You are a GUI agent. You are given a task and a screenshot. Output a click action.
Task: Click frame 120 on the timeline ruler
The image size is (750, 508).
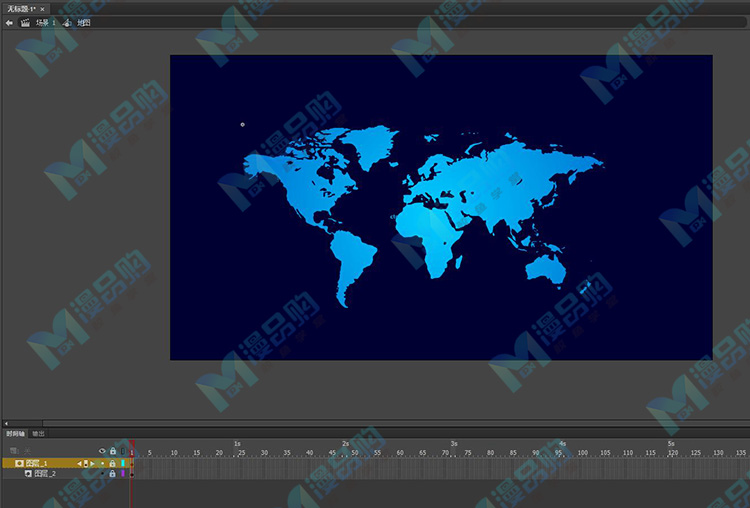tap(673, 453)
